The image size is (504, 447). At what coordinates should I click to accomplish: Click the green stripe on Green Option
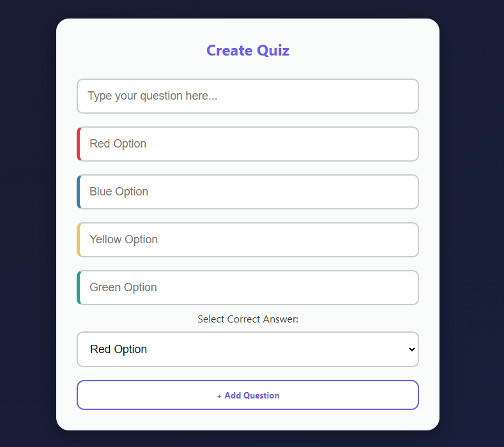(x=79, y=287)
